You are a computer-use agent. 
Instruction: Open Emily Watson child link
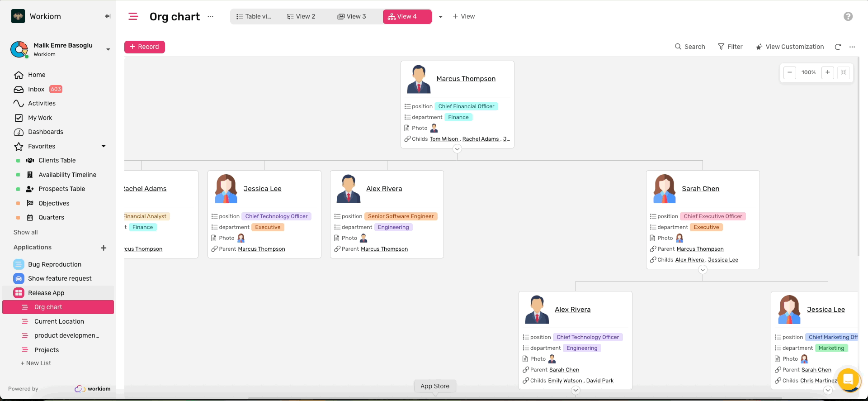[565, 381]
